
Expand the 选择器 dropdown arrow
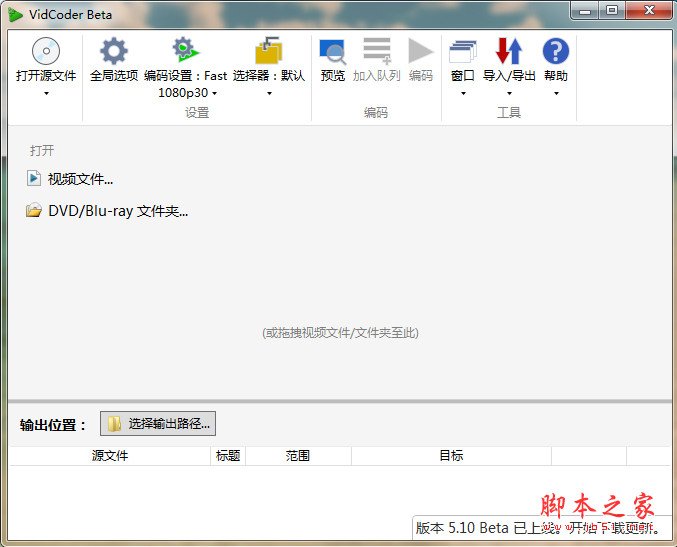[269, 93]
